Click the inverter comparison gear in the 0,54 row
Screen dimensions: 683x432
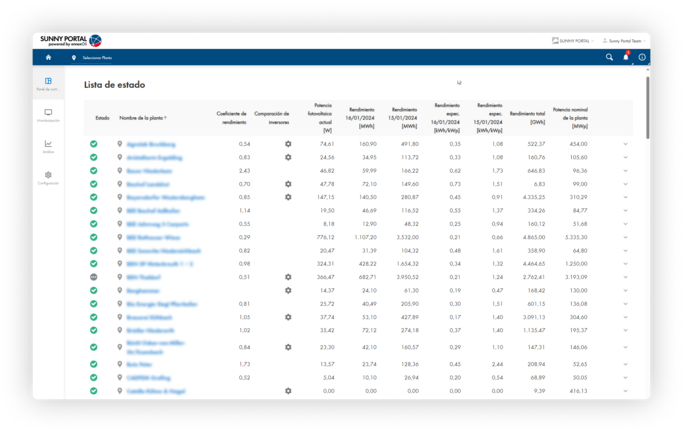[288, 145]
